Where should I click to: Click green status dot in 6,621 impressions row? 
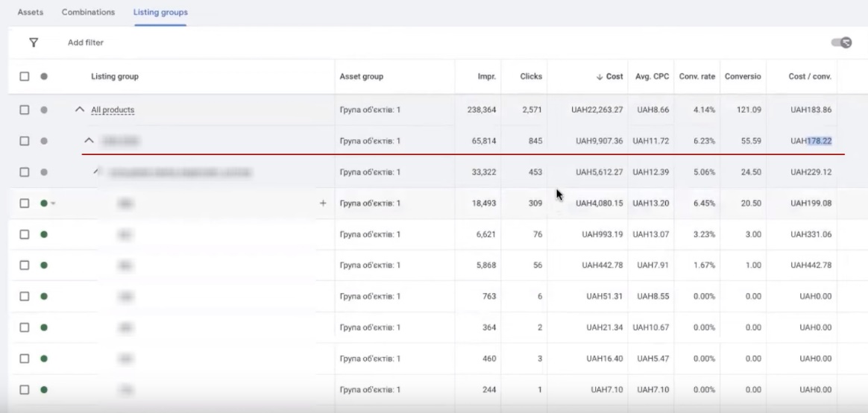point(43,234)
